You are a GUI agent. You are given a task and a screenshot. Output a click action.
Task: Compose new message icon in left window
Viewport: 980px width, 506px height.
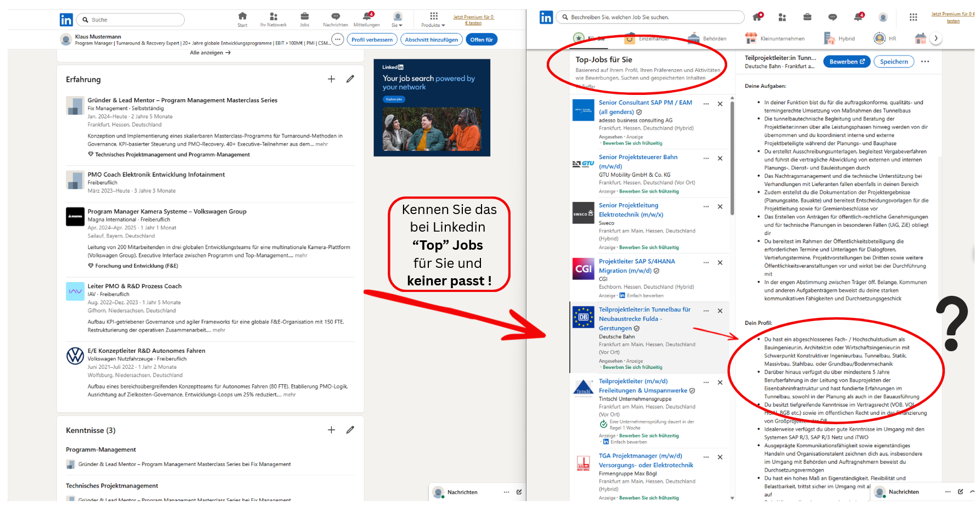click(x=519, y=492)
